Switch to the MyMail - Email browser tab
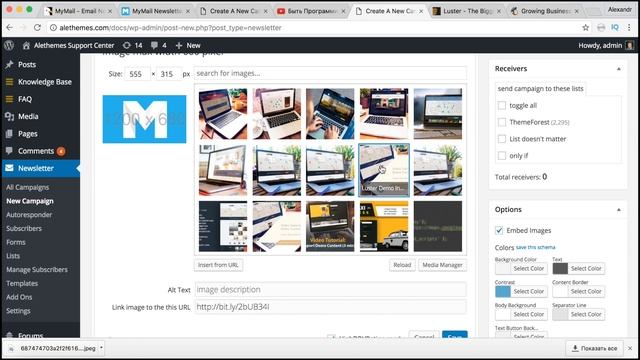This screenshot has width=640, height=360. pos(78,11)
